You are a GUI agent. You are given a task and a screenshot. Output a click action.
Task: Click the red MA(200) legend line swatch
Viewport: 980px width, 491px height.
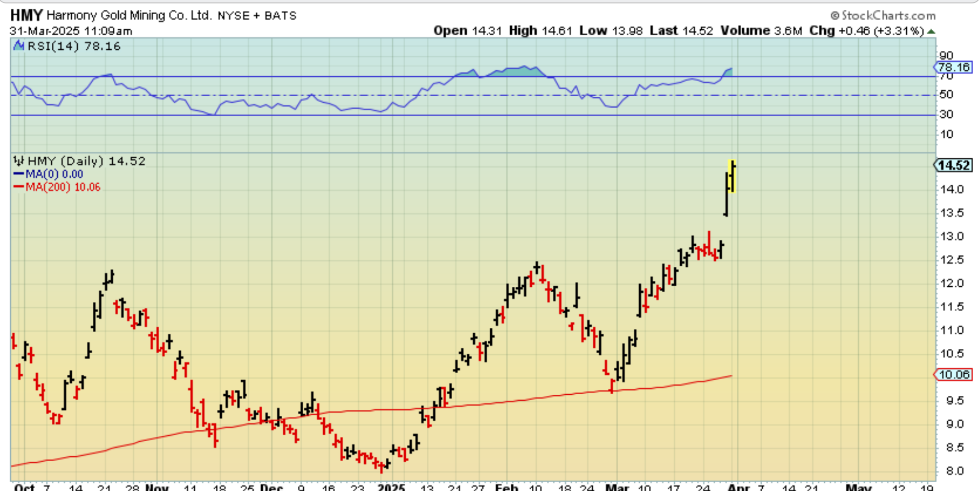[x=19, y=187]
